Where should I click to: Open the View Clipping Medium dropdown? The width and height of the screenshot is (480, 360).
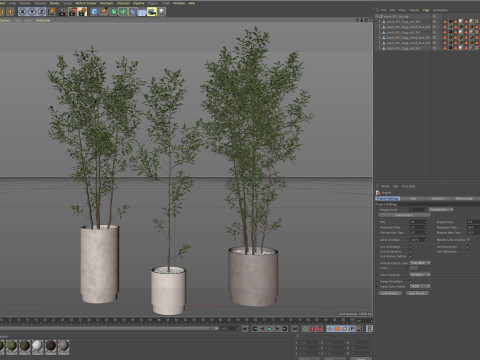coord(420,275)
